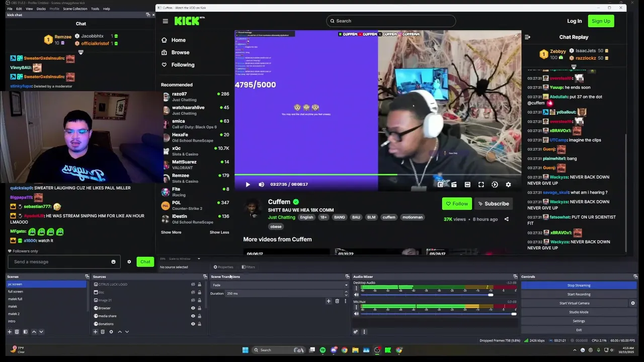
Task: Collapse the Chat Replay panel
Action: click(527, 37)
